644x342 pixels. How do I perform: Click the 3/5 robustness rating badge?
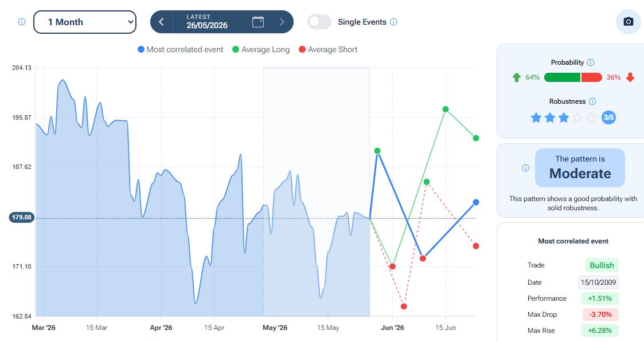tap(608, 117)
